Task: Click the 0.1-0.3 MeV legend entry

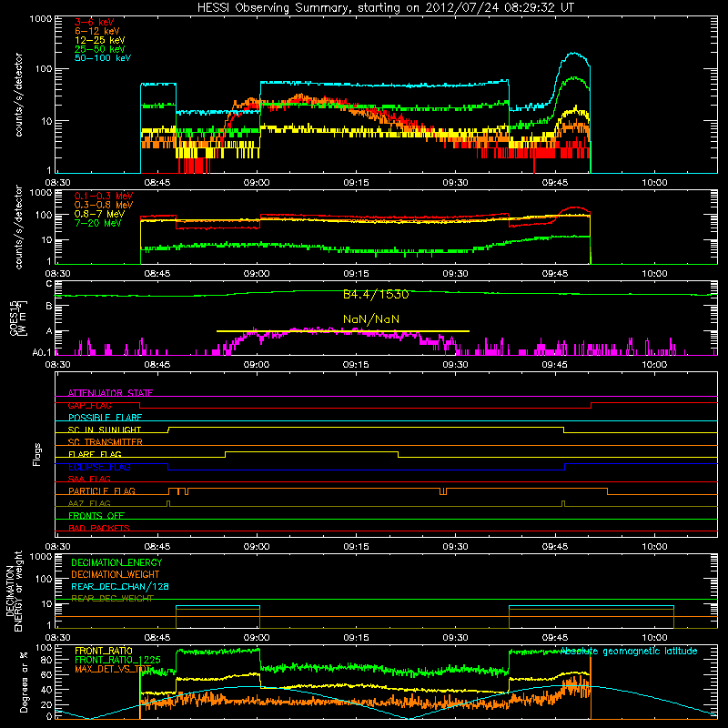Action: click(104, 196)
